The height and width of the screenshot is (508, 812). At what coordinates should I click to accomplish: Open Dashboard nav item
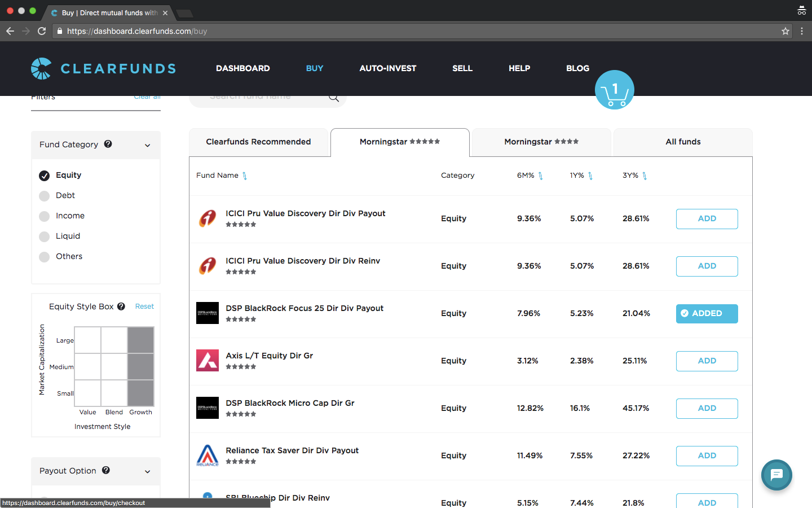tap(243, 68)
